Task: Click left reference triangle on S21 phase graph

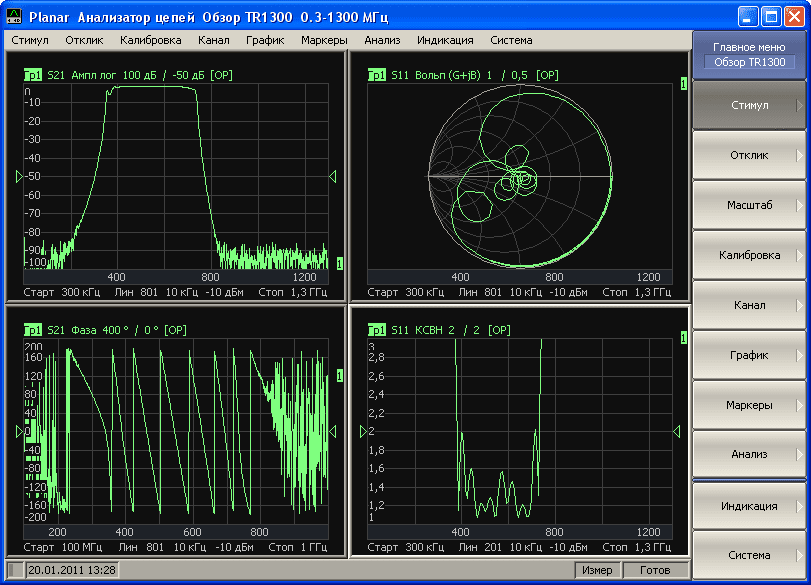Action: coord(18,431)
